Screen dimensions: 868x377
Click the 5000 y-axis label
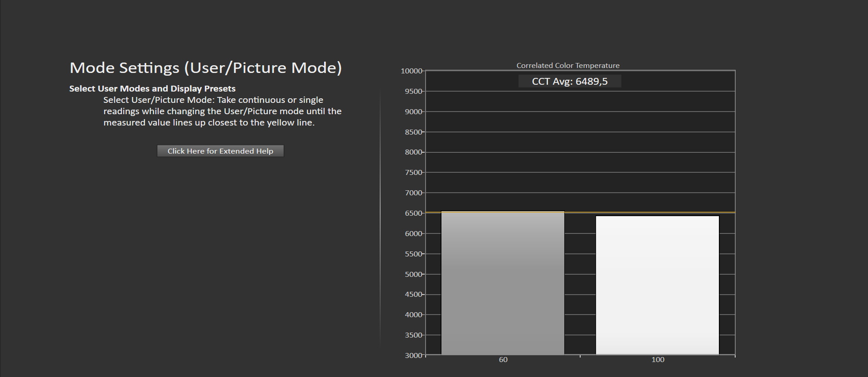[413, 275]
